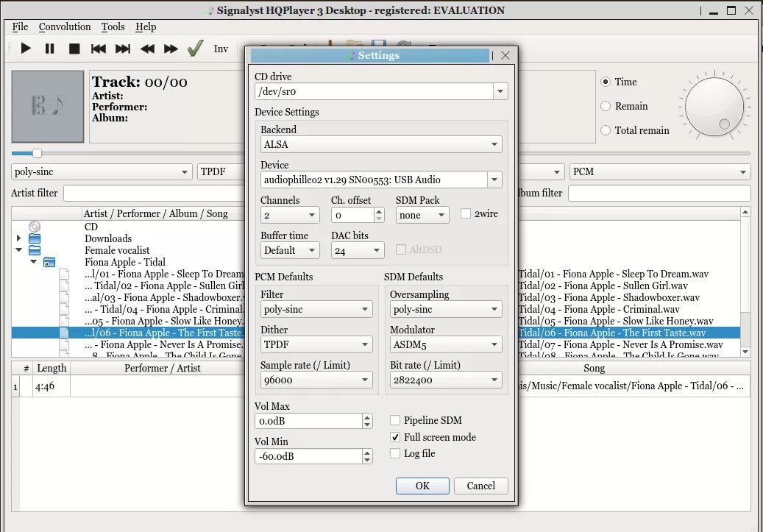The width and height of the screenshot is (763, 532).
Task: Rewind the current track
Action: tap(147, 48)
